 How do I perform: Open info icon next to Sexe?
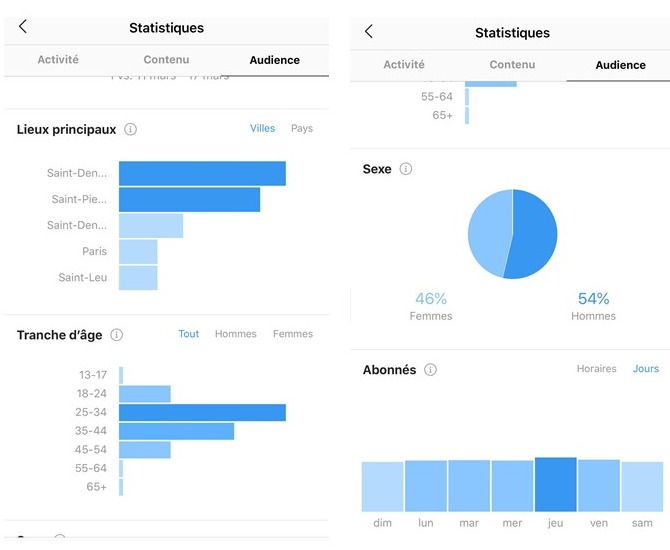[x=406, y=169]
